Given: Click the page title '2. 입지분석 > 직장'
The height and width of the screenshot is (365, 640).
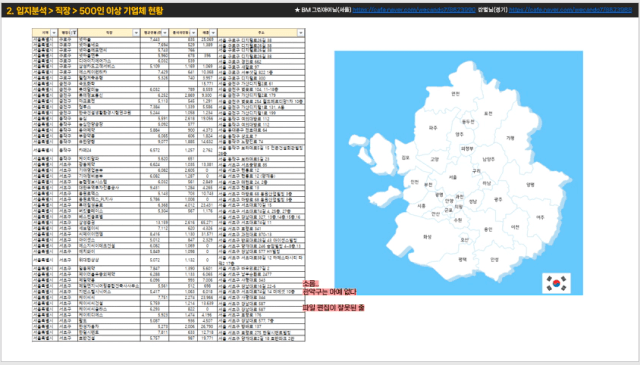Looking at the screenshot, I should 39,11.
